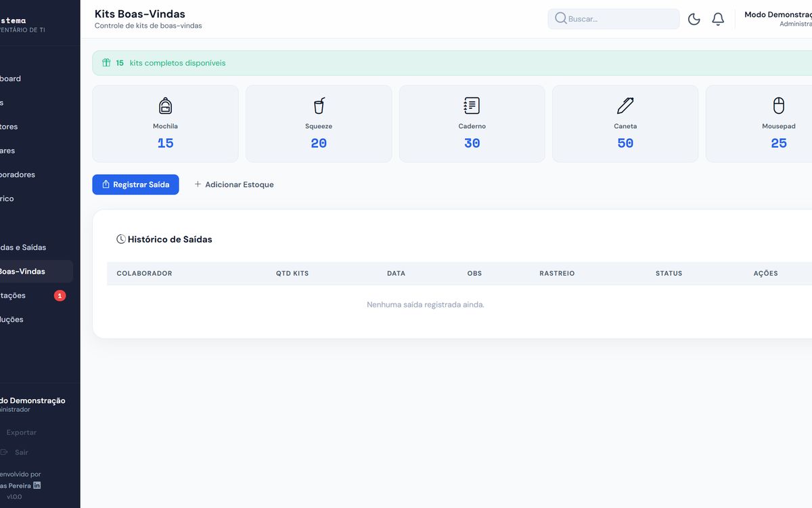Toggle dark mode with the moon icon
812x508 pixels.
coord(694,19)
